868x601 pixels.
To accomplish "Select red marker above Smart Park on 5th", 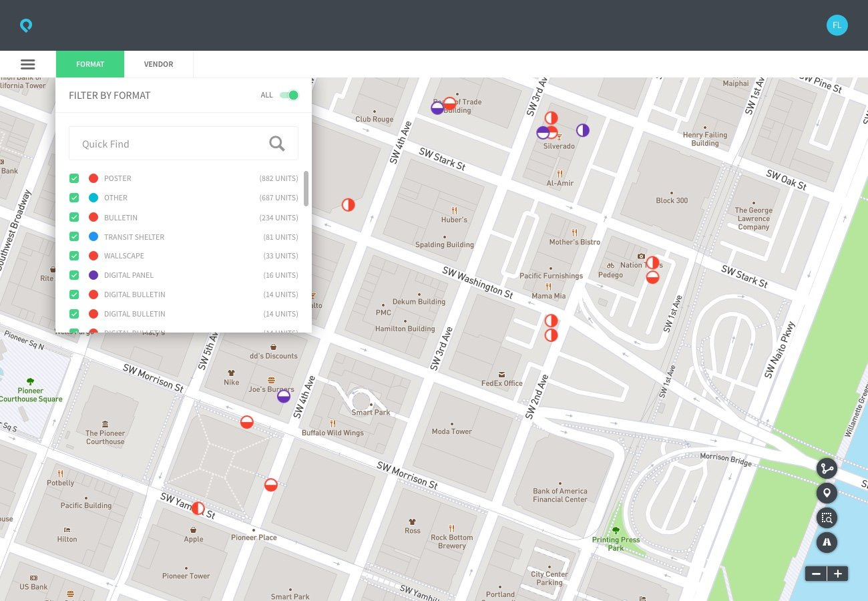I will pos(247,422).
